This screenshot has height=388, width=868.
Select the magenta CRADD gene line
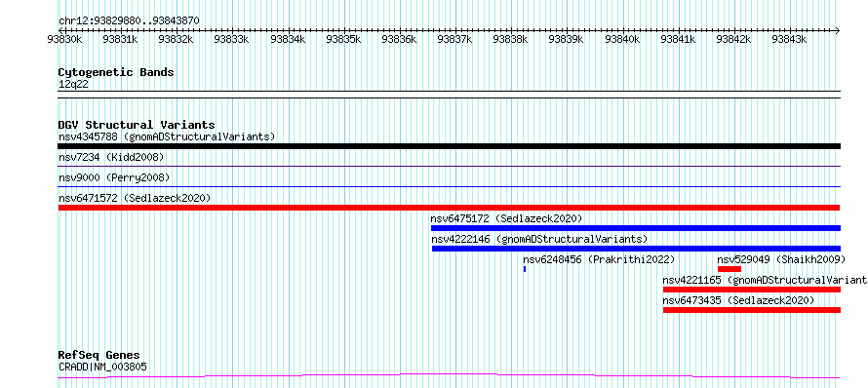(x=449, y=376)
